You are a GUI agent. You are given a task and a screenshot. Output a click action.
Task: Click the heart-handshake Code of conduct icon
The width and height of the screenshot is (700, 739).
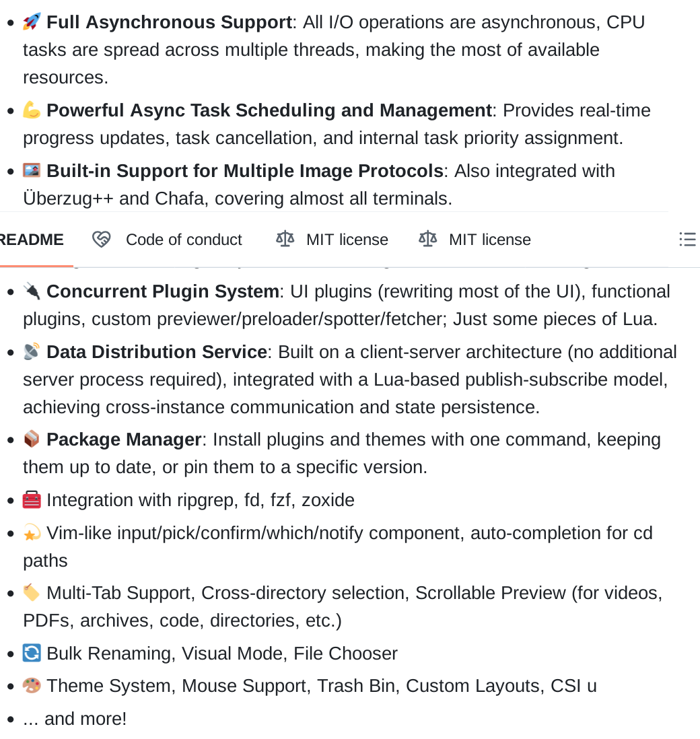tap(102, 240)
